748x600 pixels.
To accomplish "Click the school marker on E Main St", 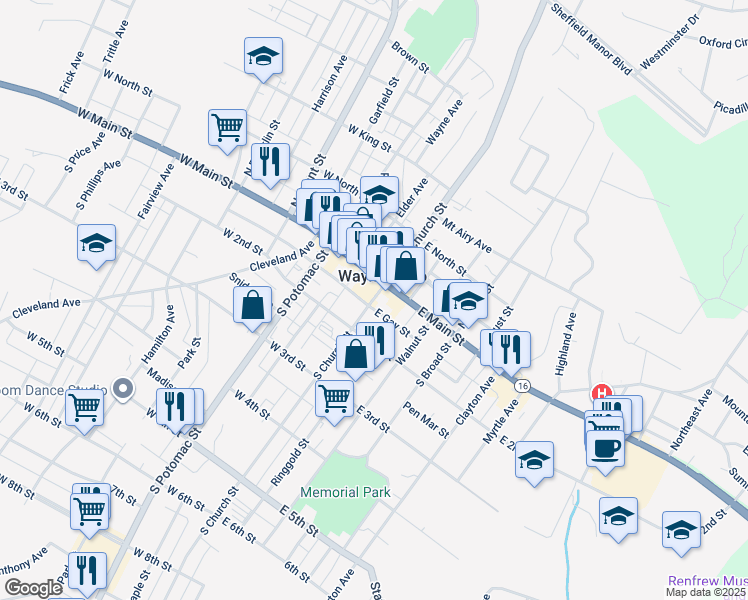I will coord(467,301).
